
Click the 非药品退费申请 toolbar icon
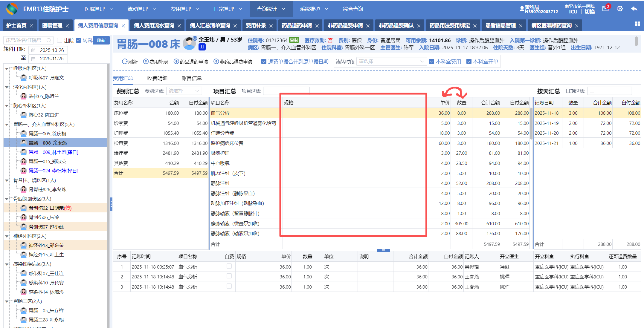pyautogui.click(x=216, y=62)
